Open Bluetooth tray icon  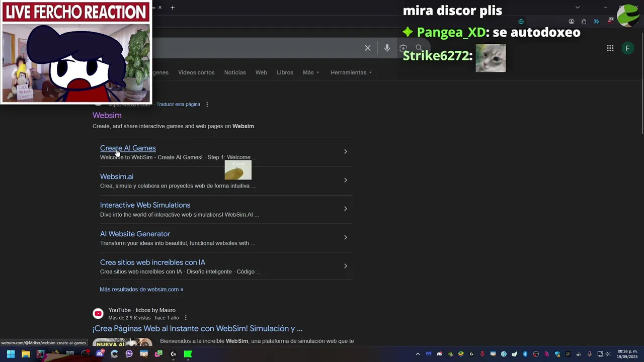click(525, 354)
